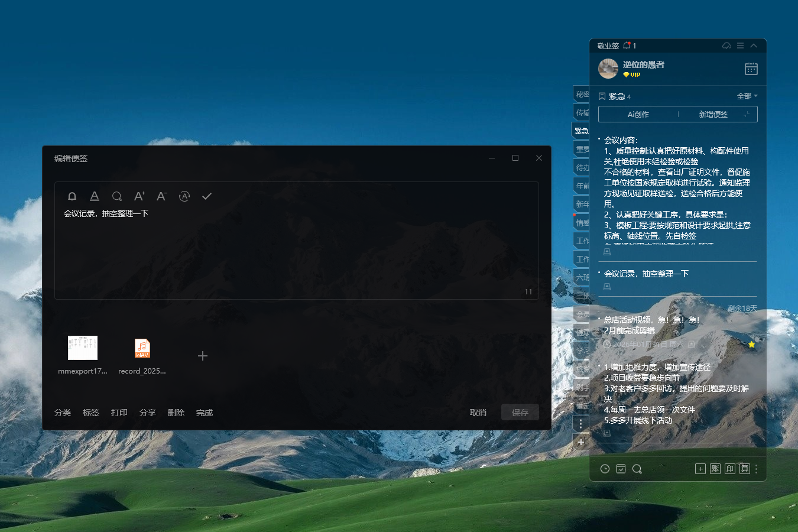Image resolution: width=798 pixels, height=532 pixels.
Task: Increase font size with the A+ icon
Action: pyautogui.click(x=140, y=196)
